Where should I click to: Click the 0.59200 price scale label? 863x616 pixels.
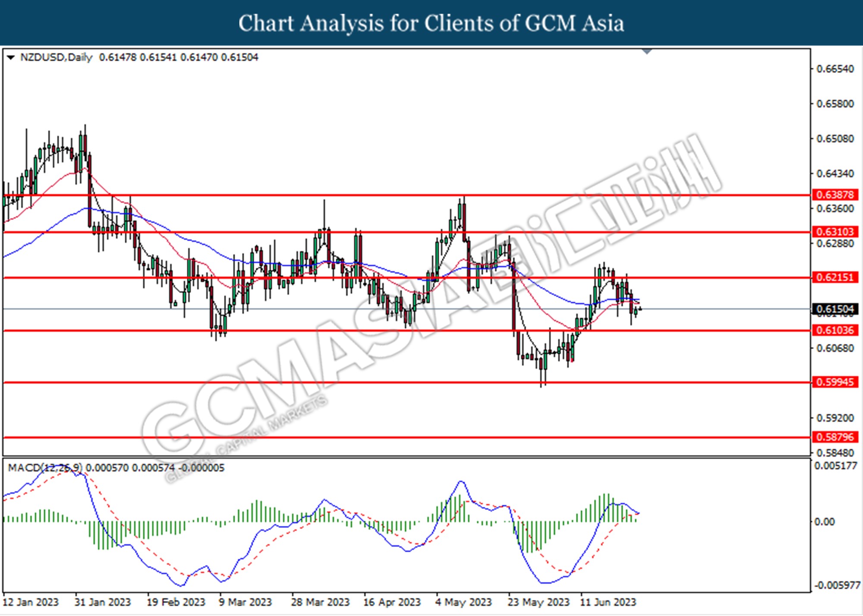tap(835, 418)
